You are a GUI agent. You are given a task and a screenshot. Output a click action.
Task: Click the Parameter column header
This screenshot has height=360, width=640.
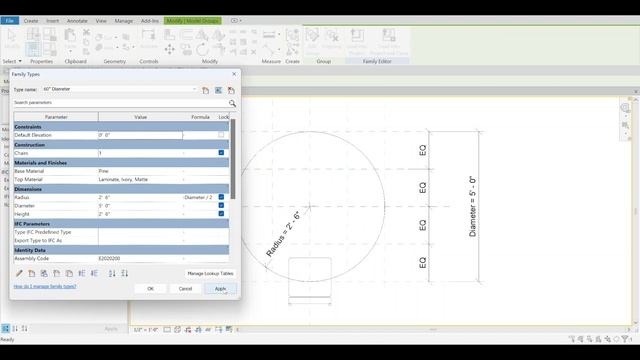[x=56, y=117]
